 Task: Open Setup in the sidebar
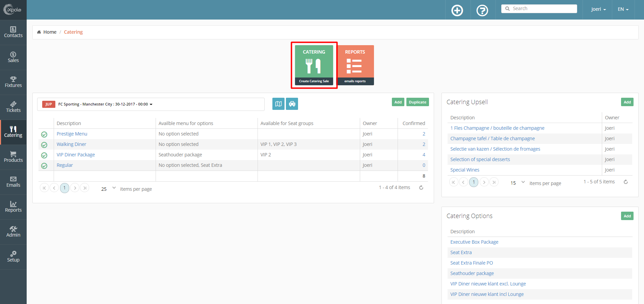click(x=13, y=257)
